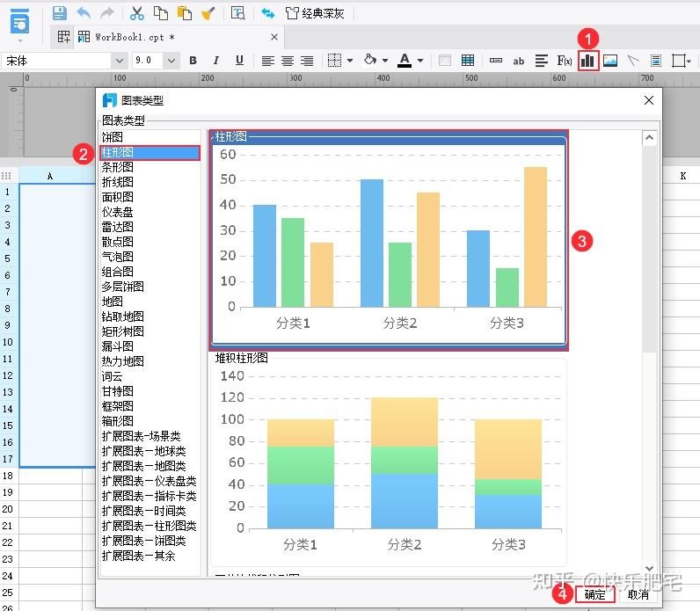
Task: Click the rich text lines icon
Action: point(541,61)
